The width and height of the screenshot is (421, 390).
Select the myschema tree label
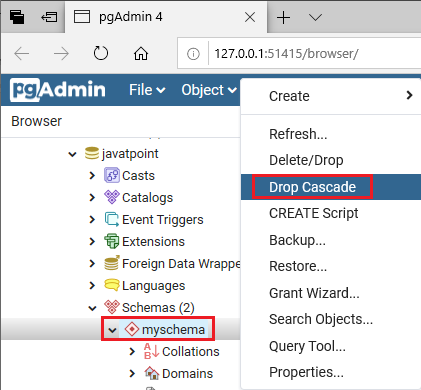click(x=173, y=330)
